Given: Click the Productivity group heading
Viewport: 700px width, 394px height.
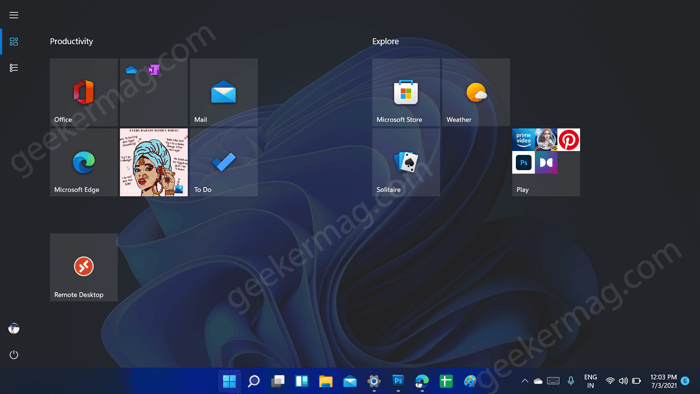Looking at the screenshot, I should pos(71,41).
